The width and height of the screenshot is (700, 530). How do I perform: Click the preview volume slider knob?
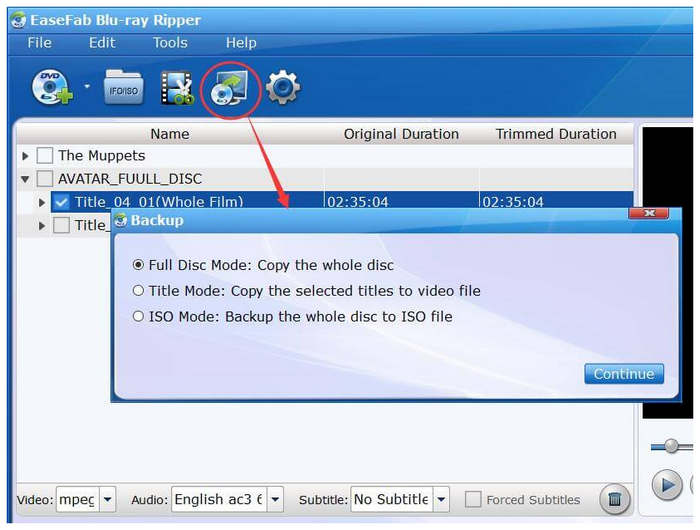click(671, 446)
